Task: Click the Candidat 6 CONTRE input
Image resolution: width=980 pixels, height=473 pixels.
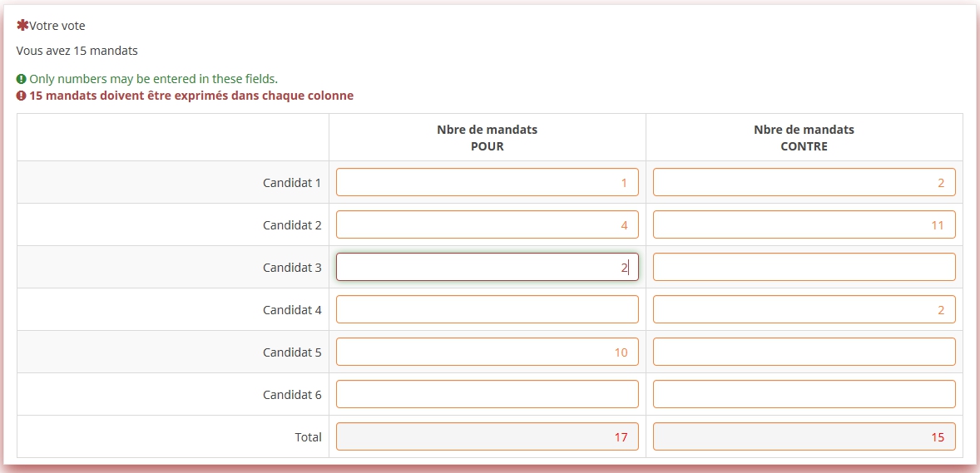Action: click(804, 394)
